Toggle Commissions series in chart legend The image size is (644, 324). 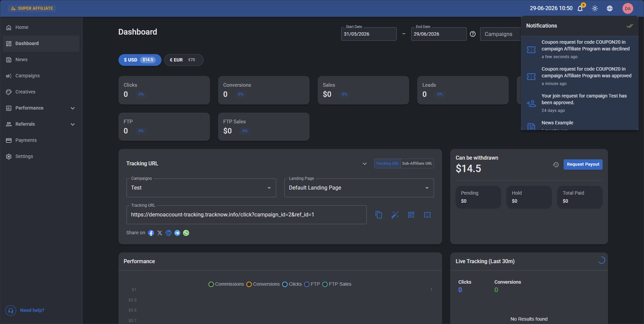coord(226,284)
